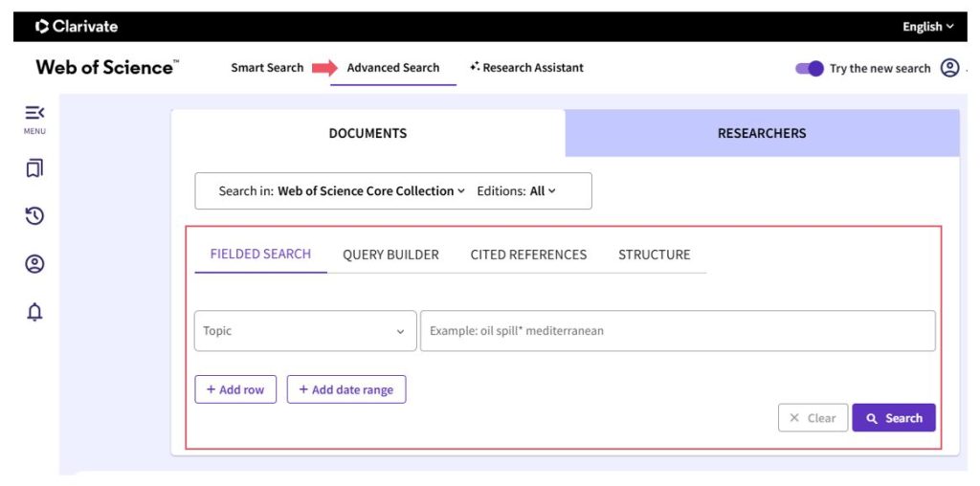Collapse the left sidebar menu icon
980x486 pixels.
[34, 114]
